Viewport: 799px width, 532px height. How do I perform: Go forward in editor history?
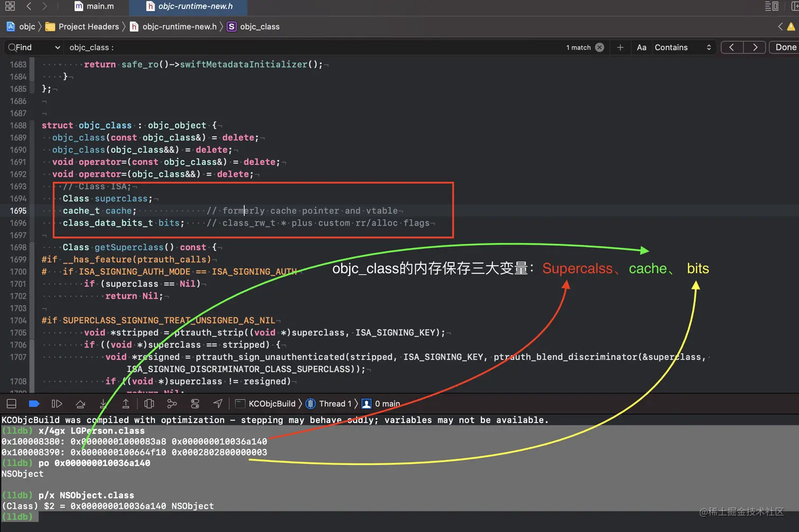[x=45, y=6]
